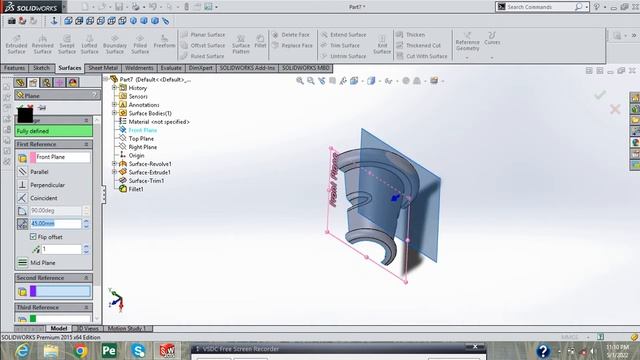Click the Extend Surface command
The image size is (640, 360).
click(344, 35)
